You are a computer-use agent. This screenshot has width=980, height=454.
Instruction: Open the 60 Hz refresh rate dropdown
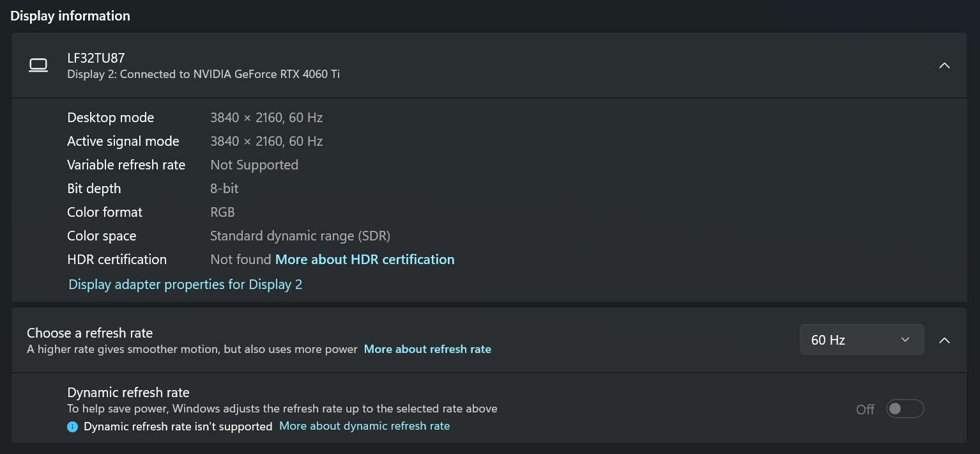pyautogui.click(x=862, y=340)
